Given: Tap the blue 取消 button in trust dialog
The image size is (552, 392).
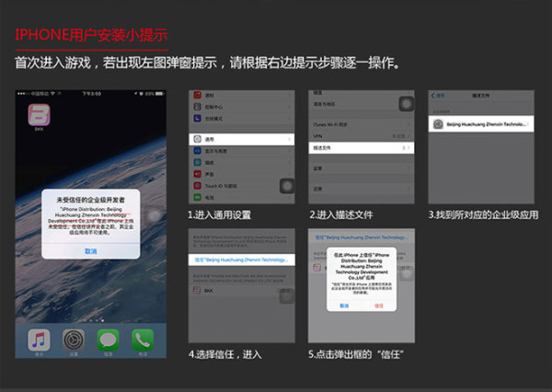Looking at the screenshot, I should [x=344, y=306].
